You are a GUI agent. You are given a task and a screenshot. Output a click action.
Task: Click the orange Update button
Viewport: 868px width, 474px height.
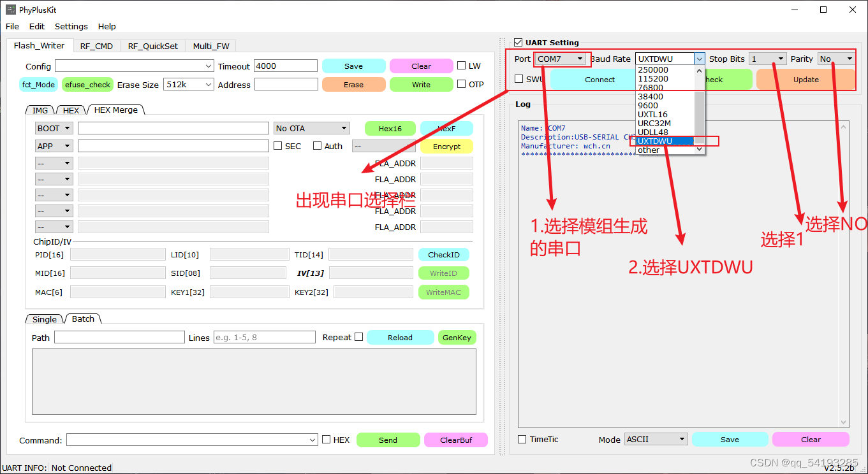click(805, 80)
